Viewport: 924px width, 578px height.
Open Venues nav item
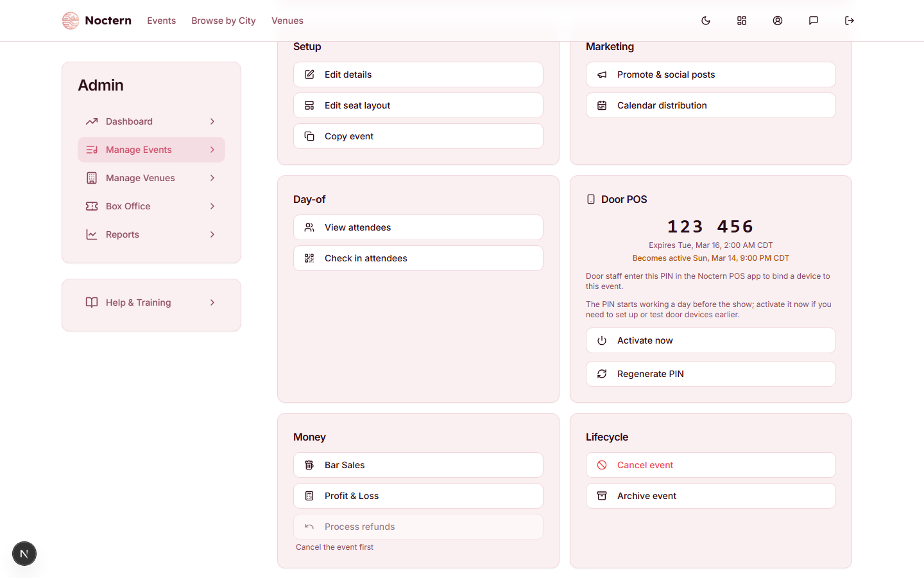(x=287, y=21)
